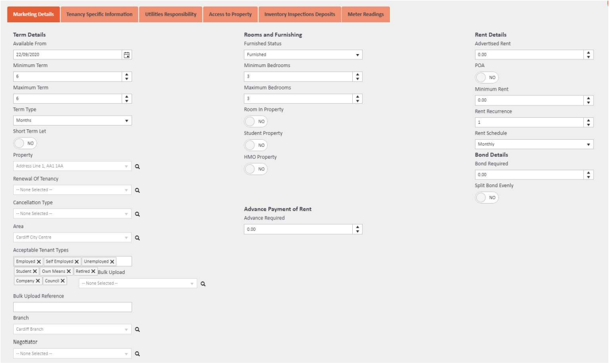610x364 pixels.
Task: Open the Rent Schedule dropdown
Action: pyautogui.click(x=534, y=145)
